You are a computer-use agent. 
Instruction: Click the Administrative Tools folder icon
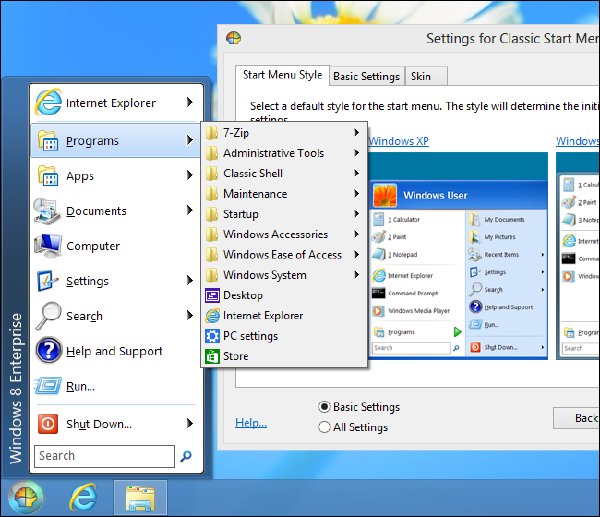(212, 153)
